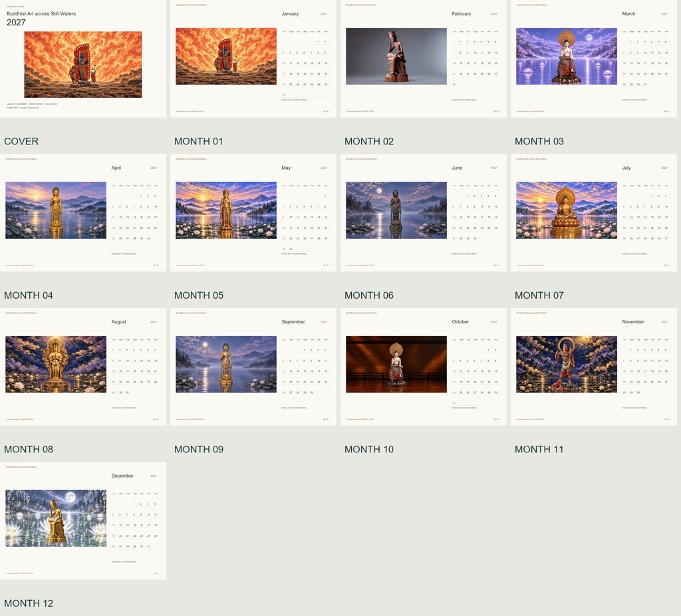The height and width of the screenshot is (616, 681).
Task: Click the COVER label
Action: (21, 141)
